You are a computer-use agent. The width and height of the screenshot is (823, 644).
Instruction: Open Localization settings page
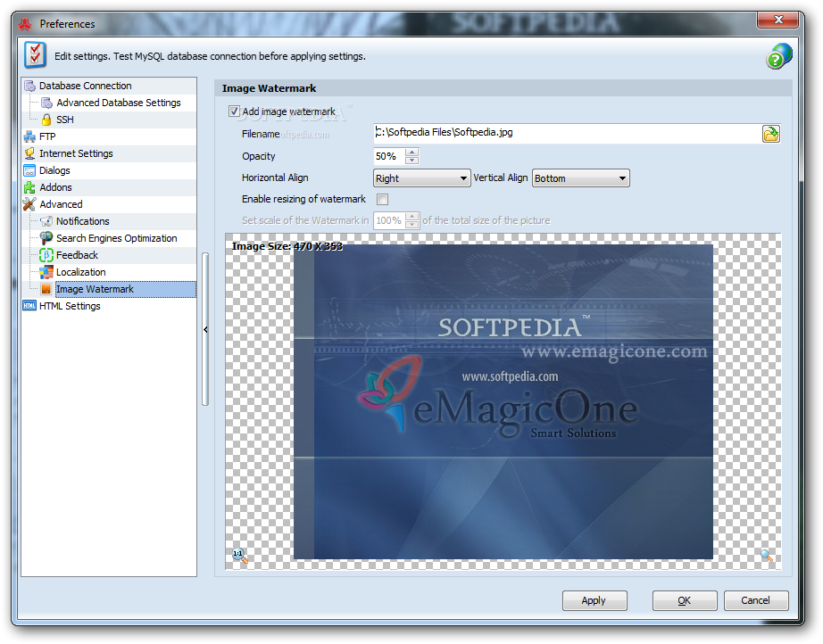pyautogui.click(x=81, y=272)
